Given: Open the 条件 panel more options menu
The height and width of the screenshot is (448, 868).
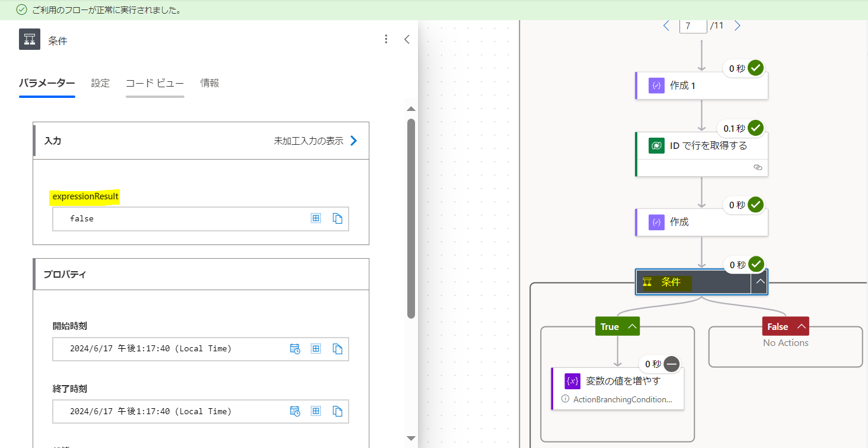Looking at the screenshot, I should [386, 39].
